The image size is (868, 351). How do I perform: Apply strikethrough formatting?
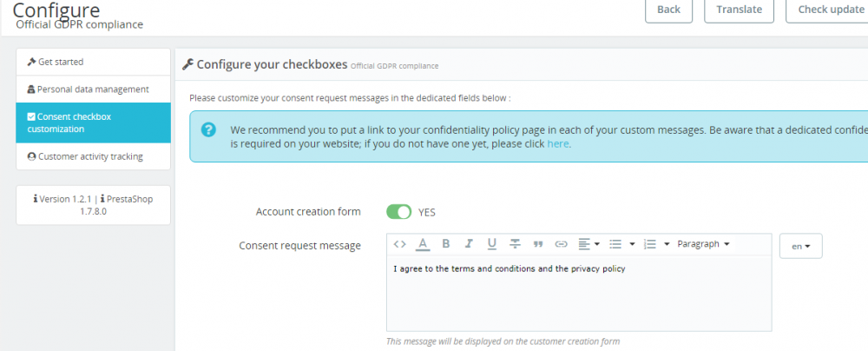coord(515,244)
